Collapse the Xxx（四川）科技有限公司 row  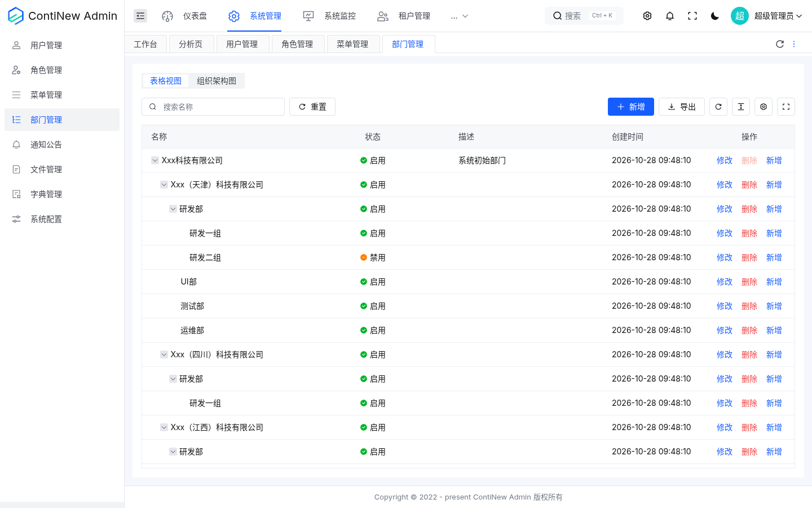164,354
